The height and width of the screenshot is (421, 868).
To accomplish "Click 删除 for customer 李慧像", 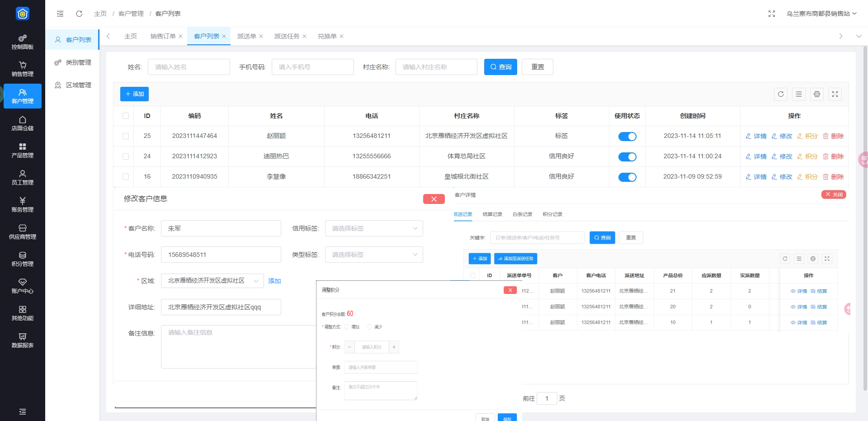I will click(x=833, y=177).
